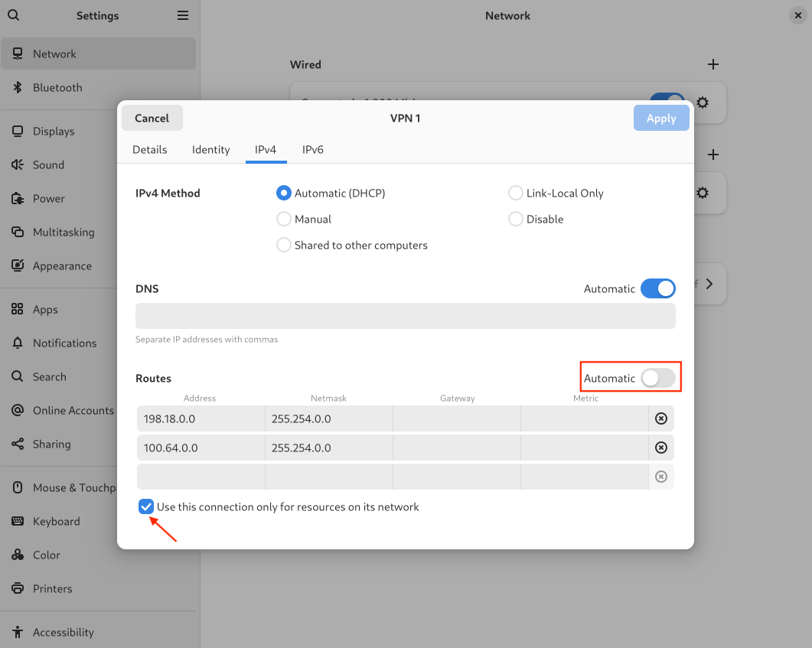Click the Apply button
The image size is (812, 648).
(x=661, y=118)
